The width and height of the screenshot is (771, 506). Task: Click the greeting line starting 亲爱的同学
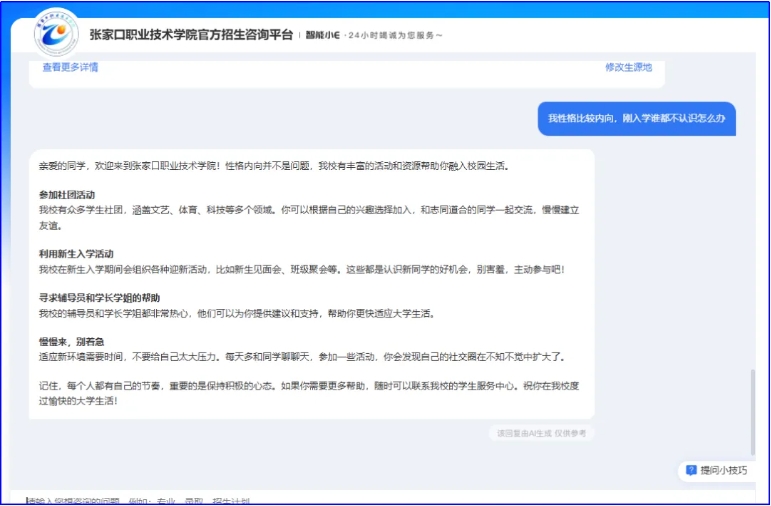[274, 166]
